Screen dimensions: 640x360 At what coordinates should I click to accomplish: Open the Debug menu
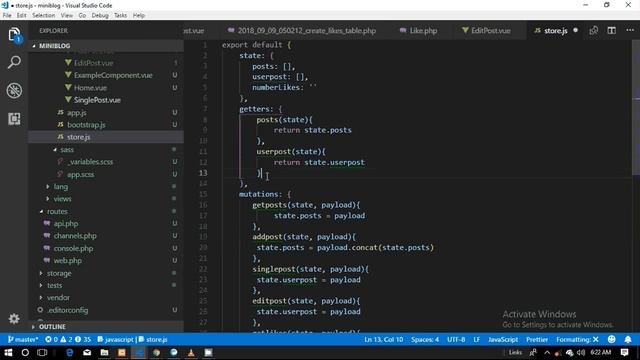click(x=100, y=16)
